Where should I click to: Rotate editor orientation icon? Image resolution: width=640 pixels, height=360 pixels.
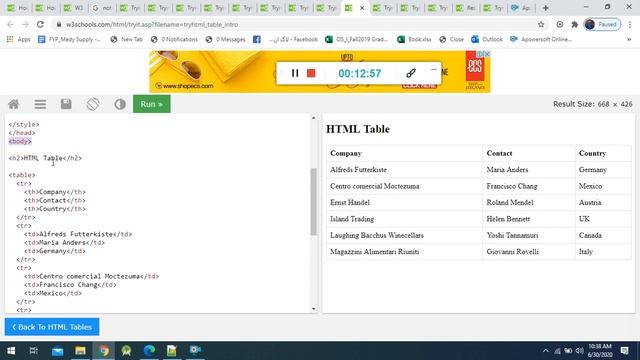(x=93, y=104)
